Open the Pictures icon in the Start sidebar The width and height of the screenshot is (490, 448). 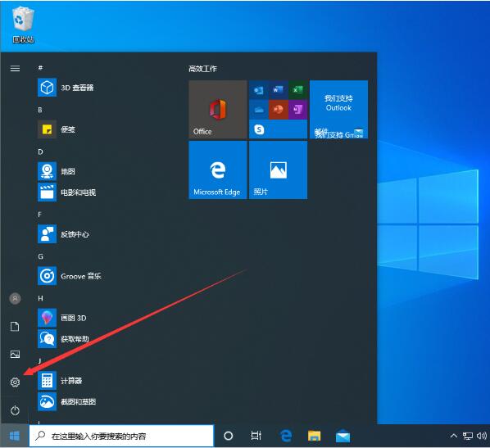pos(15,355)
